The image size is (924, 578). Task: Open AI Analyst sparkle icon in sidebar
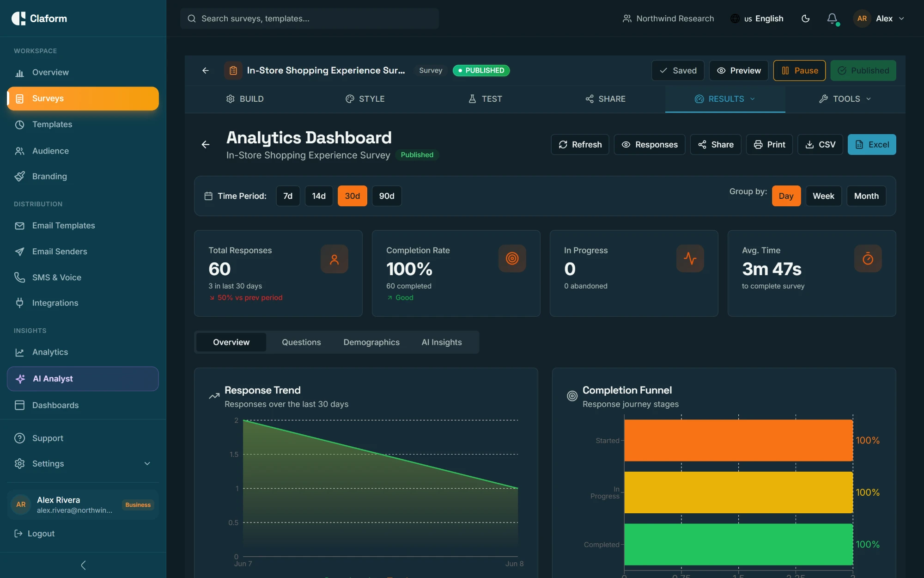point(20,379)
